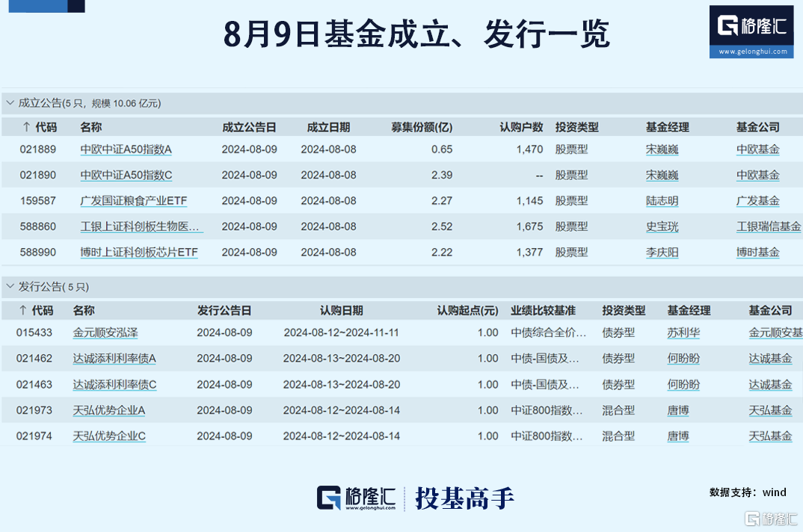Sort by 代码 arrow in 发行公告 table
The height and width of the screenshot is (532, 803).
point(22,310)
